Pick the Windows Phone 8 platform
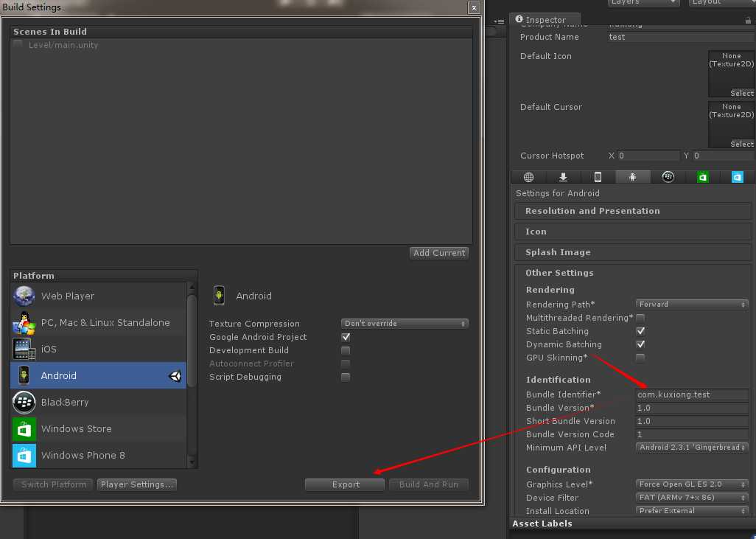Screen dimensions: 756x539 point(98,455)
